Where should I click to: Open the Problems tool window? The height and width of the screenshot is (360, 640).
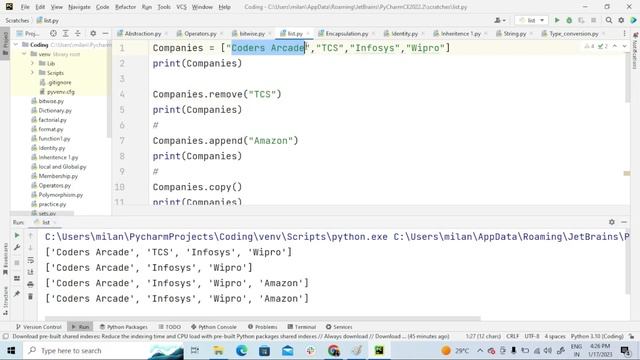coord(262,327)
